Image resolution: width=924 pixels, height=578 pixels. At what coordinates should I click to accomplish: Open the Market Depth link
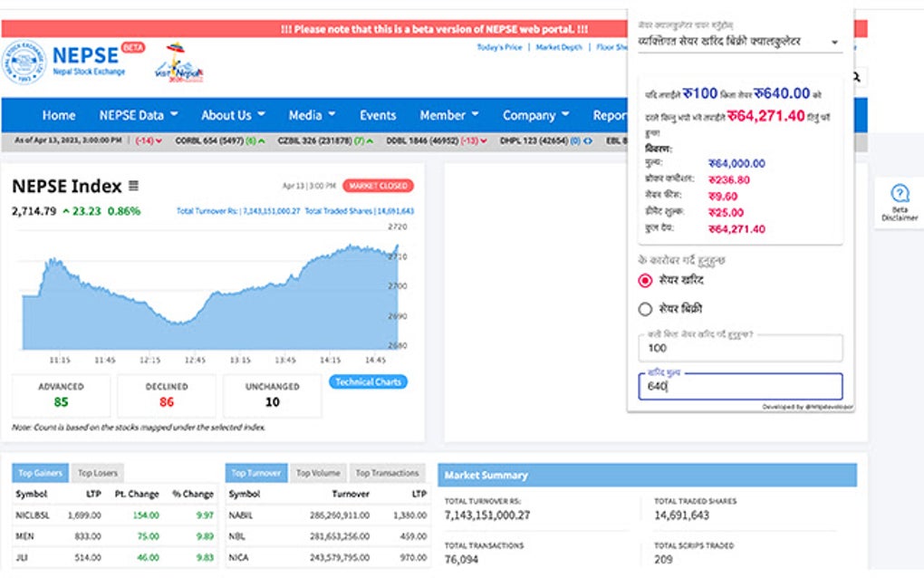tap(559, 47)
